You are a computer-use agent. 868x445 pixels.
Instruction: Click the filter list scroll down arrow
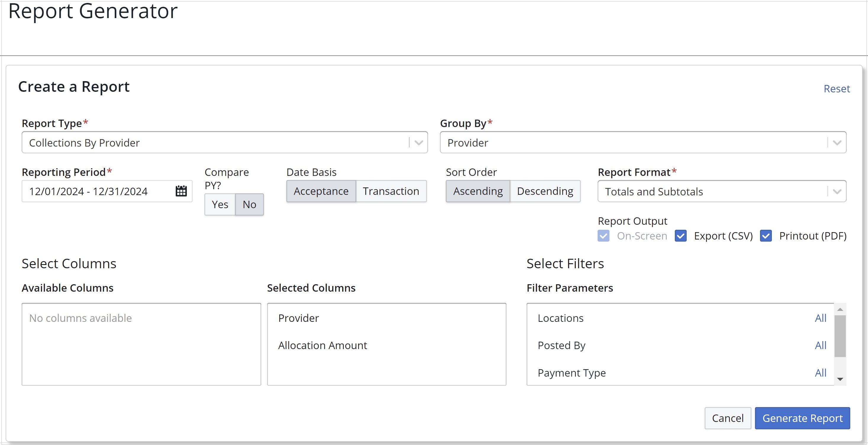tap(840, 379)
